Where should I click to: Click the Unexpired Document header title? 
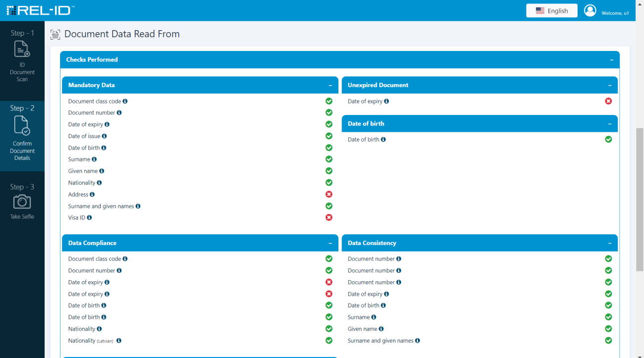click(x=378, y=85)
